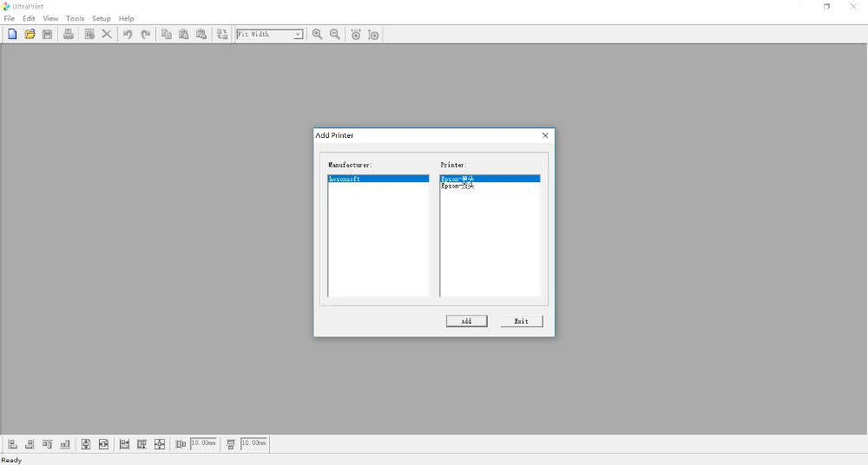Click the Copy icon in the toolbar
868x465 pixels.
166,35
